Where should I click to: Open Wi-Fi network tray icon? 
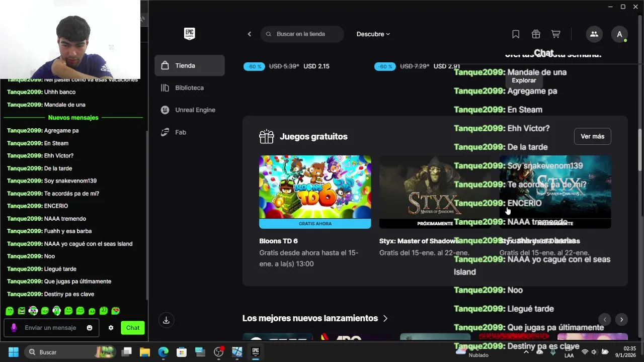pos(585,352)
